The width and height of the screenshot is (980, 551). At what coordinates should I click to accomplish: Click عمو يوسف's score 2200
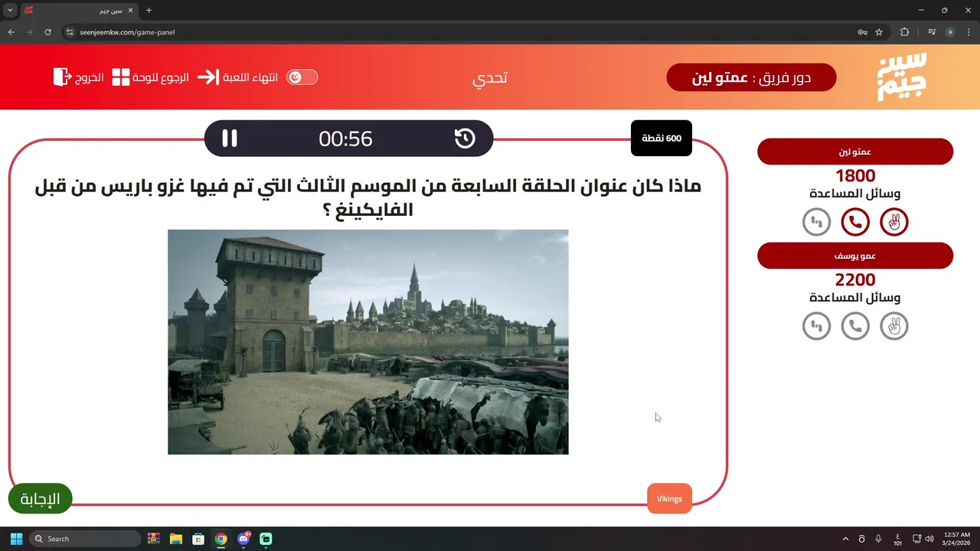[855, 280]
